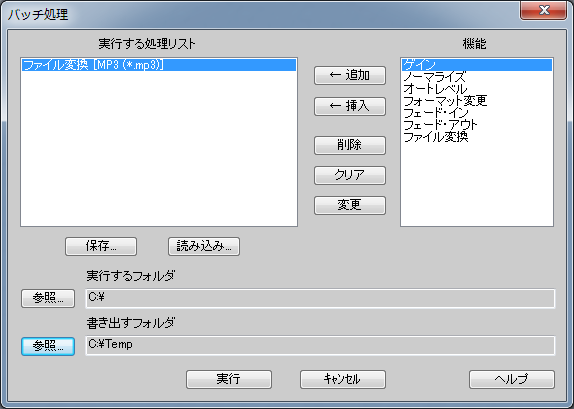Select ノーマライズ in the 機能 list
This screenshot has width=574, height=409.
[477, 77]
